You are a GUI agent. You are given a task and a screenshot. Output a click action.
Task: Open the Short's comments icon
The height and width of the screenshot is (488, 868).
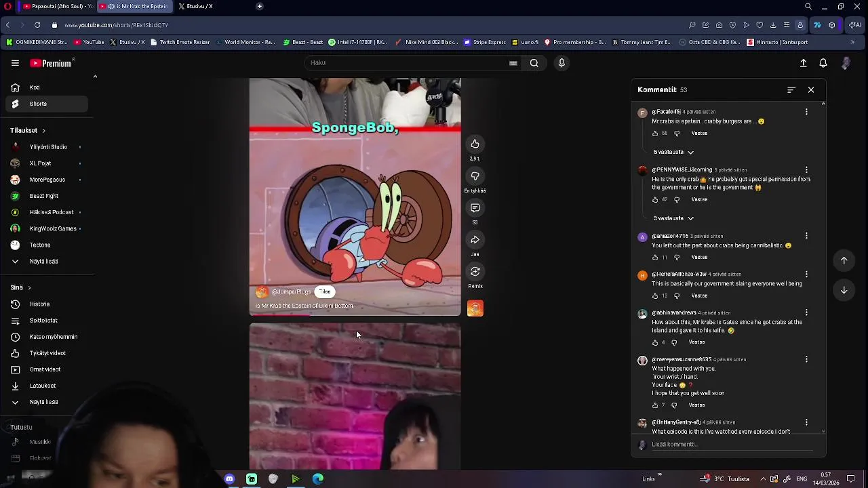coord(475,208)
